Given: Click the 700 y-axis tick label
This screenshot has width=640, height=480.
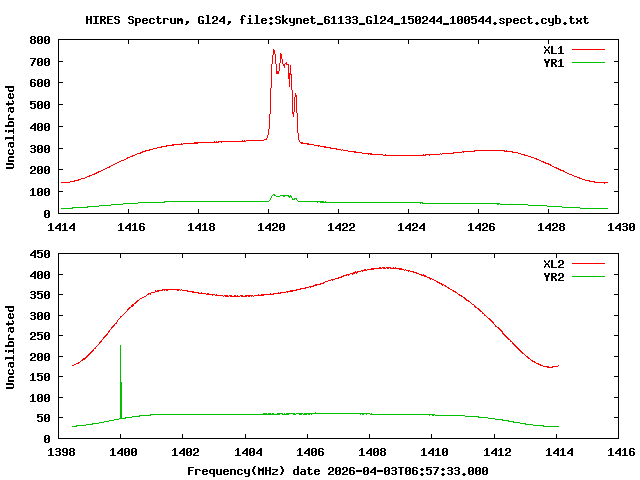Looking at the screenshot, I should coord(40,62).
